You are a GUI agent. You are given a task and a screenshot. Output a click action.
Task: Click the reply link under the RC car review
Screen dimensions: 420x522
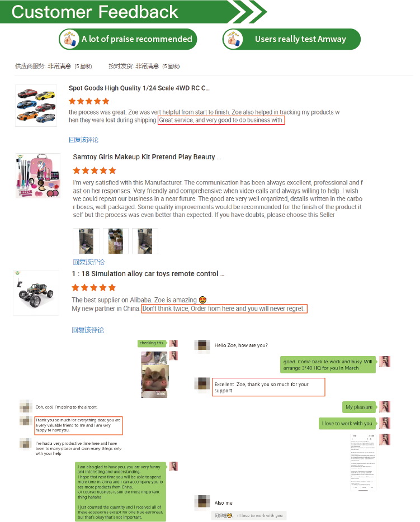pos(83,140)
